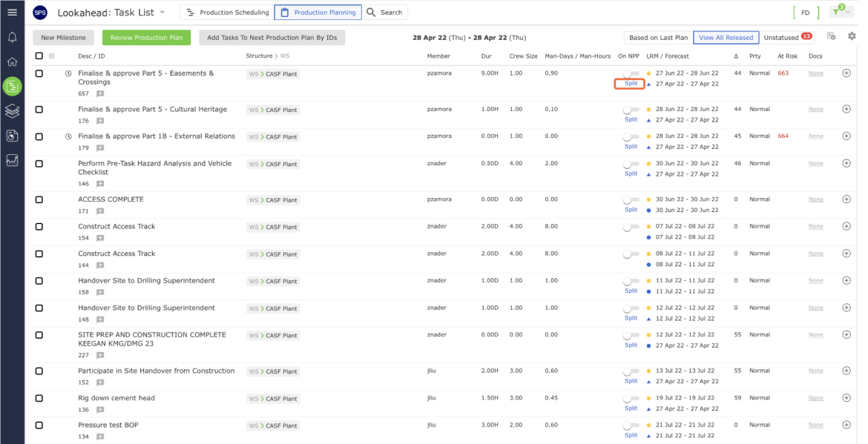The height and width of the screenshot is (444, 868).
Task: Select the Production Planning tab
Action: click(318, 12)
